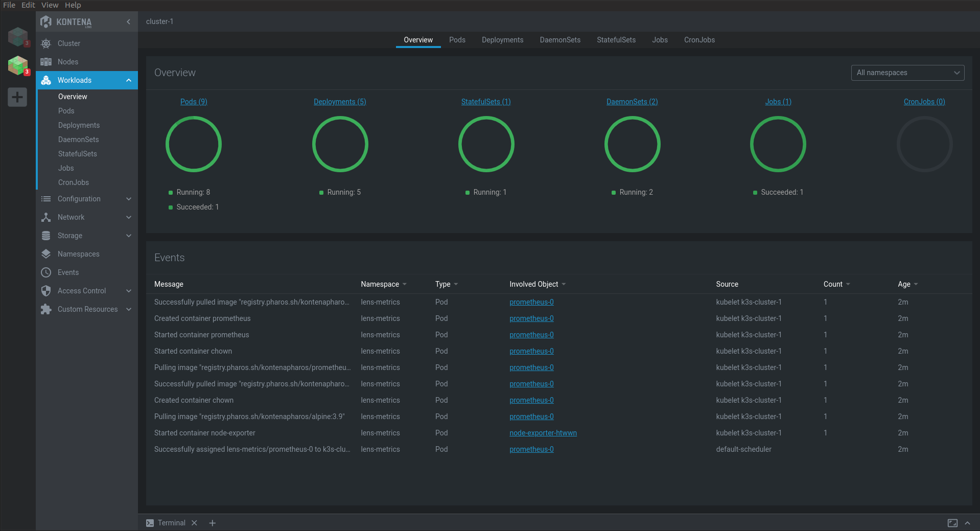The width and height of the screenshot is (980, 531).
Task: Open the All namespaces dropdown
Action: point(907,73)
